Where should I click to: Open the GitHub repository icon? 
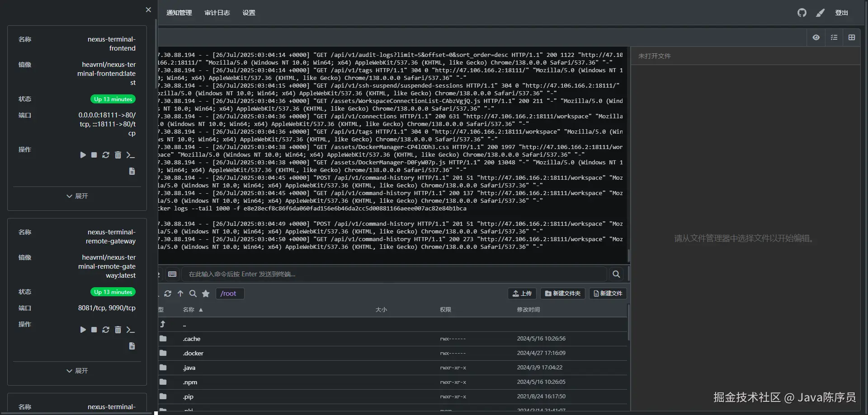point(802,13)
